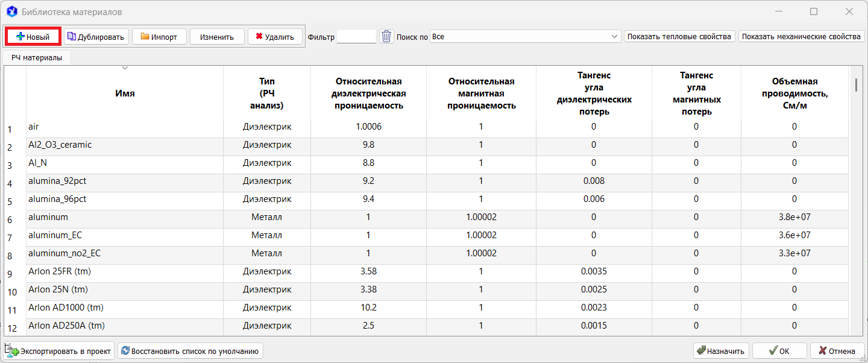Select the aluminum material row

(x=48, y=217)
